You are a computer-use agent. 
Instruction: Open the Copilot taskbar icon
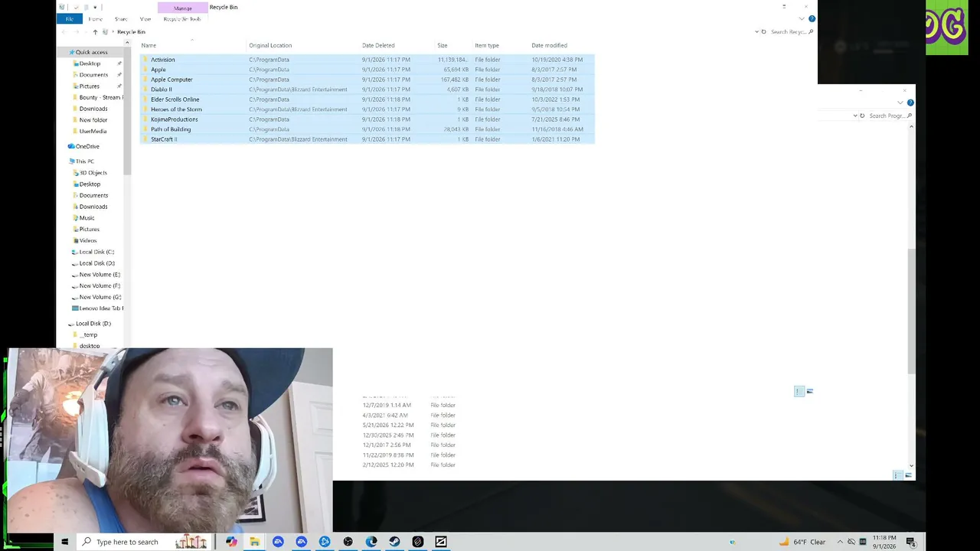click(231, 542)
